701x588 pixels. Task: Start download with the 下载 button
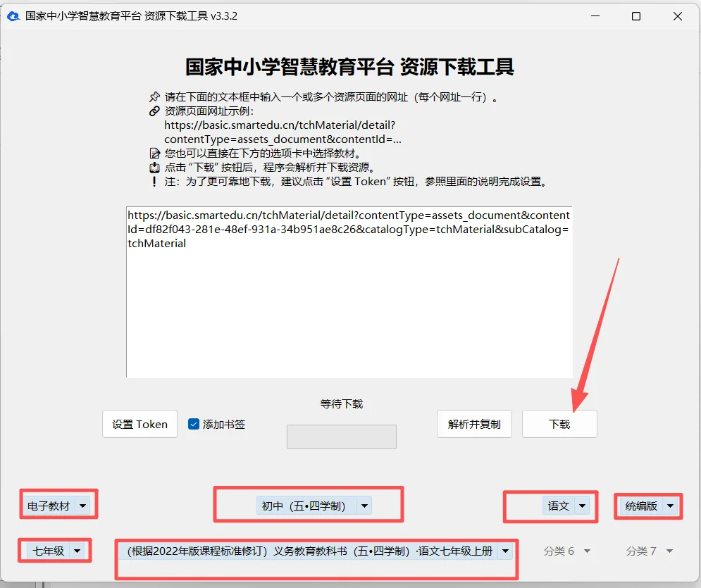(x=559, y=424)
